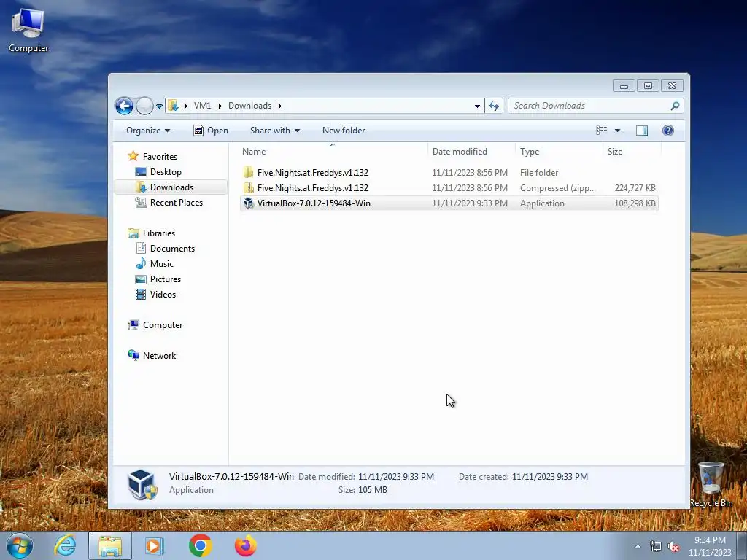The width and height of the screenshot is (747, 560).
Task: Click VM1 in the address breadcrumb
Action: pos(203,106)
